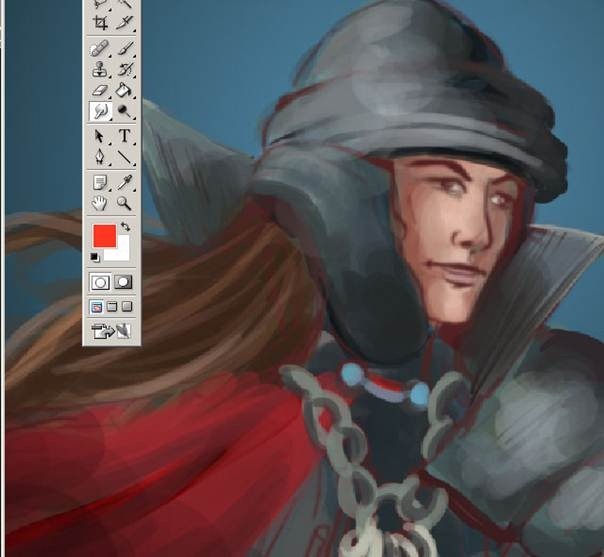Viewport: 604px width, 557px height.
Task: Select the Type tool
Action: [125, 136]
